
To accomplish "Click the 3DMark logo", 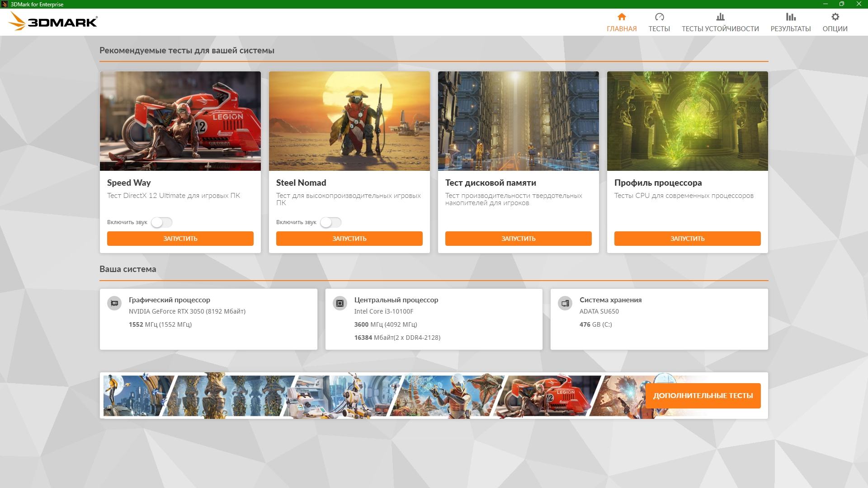I will pyautogui.click(x=53, y=21).
